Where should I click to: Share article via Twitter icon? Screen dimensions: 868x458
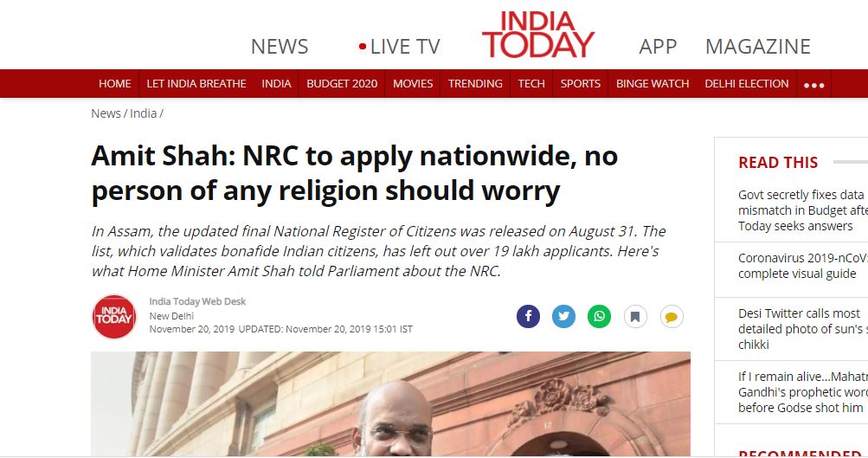(563, 316)
